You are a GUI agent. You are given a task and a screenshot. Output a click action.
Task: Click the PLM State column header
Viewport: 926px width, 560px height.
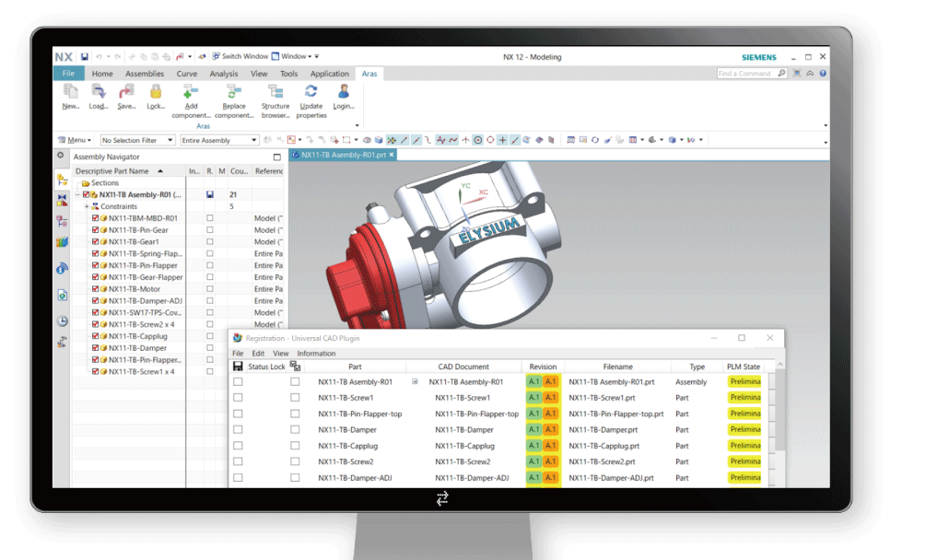744,367
